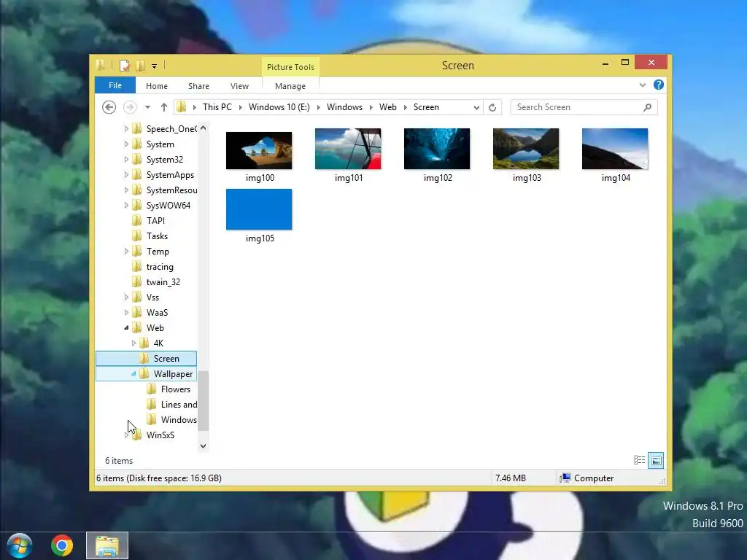Click Screen breadcrumb in address bar
747x560 pixels.
pyautogui.click(x=426, y=107)
